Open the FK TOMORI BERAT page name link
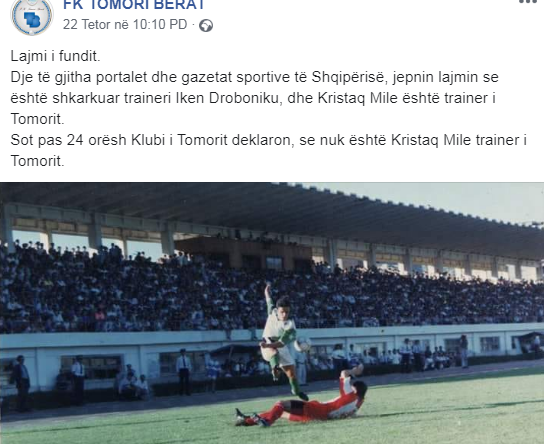The height and width of the screenshot is (444, 544). 134,5
